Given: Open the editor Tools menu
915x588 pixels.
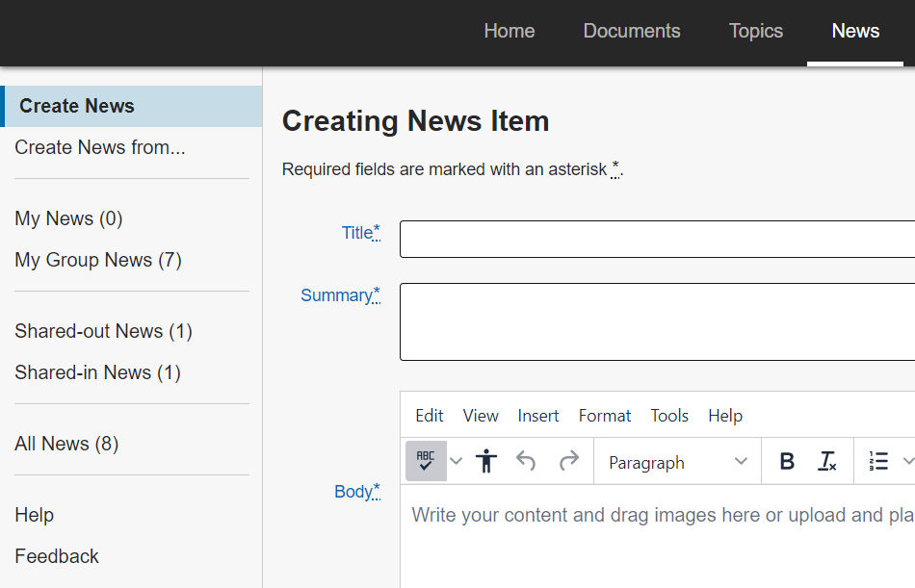Looking at the screenshot, I should [669, 416].
